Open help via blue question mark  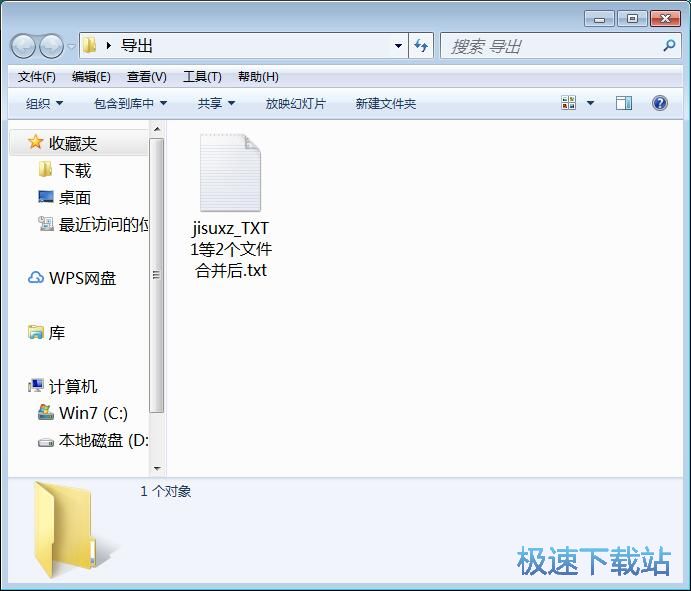pyautogui.click(x=660, y=103)
